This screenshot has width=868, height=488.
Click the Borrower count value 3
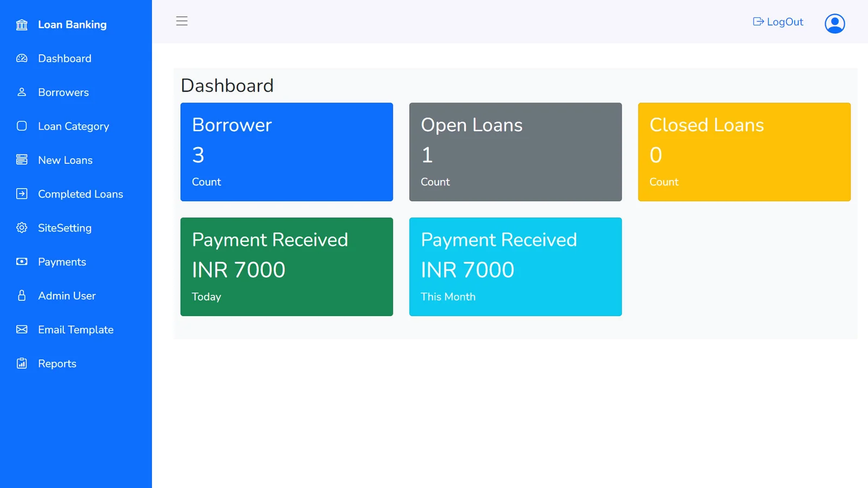coord(198,155)
